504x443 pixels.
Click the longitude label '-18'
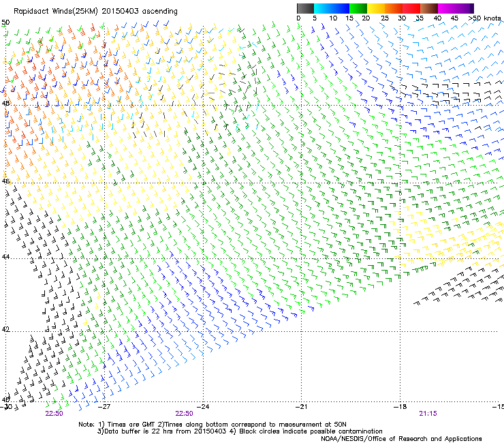coord(400,406)
